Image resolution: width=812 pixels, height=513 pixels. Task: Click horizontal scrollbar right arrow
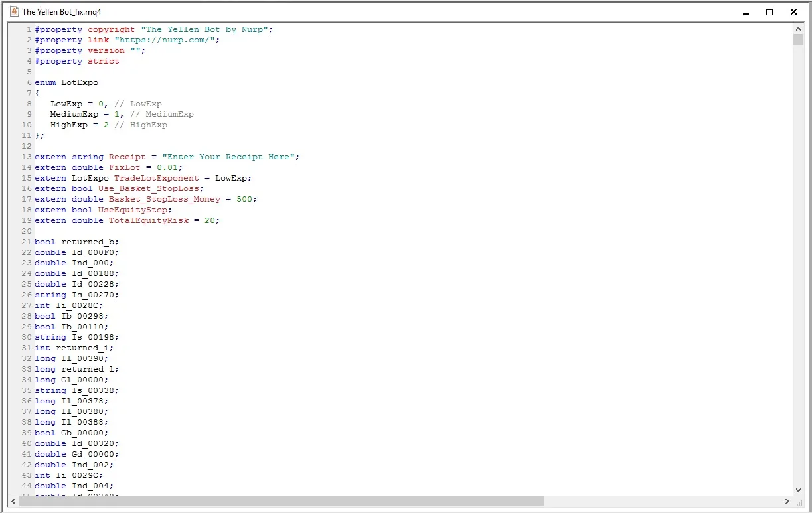pos(787,502)
